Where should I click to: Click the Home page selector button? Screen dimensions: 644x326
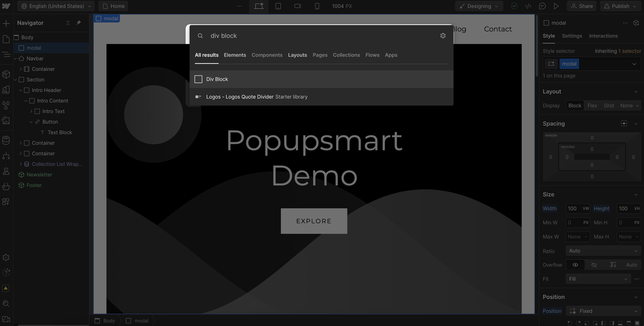click(114, 6)
